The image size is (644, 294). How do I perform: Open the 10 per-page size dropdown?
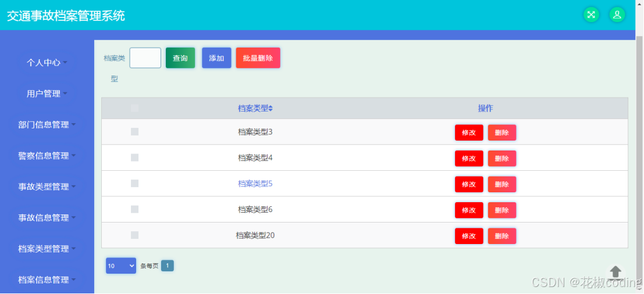point(121,266)
